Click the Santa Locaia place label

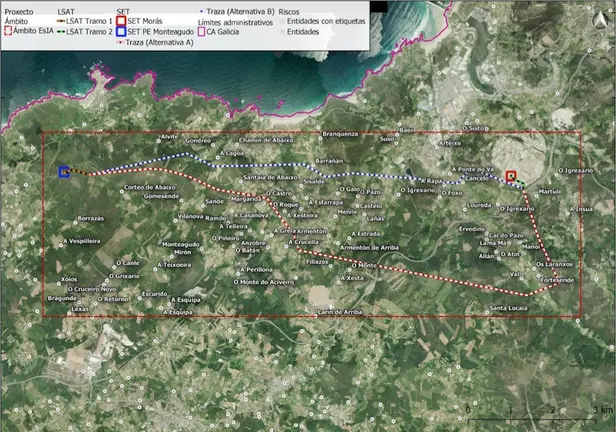tap(508, 308)
